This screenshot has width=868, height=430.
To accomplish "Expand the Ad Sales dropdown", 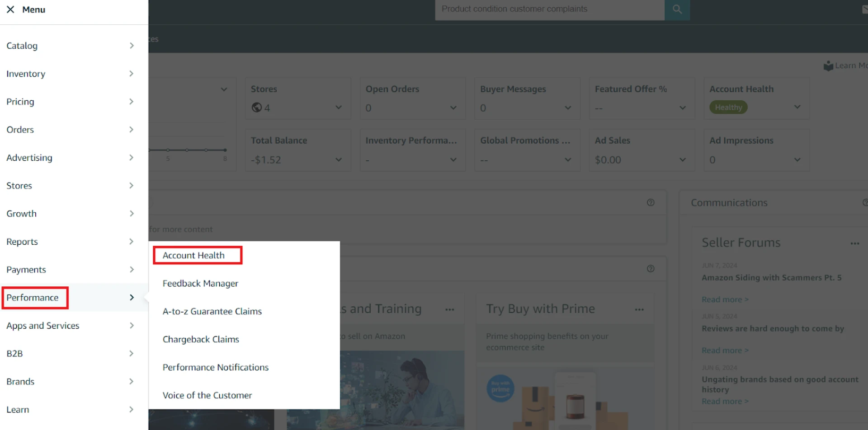I will (682, 159).
